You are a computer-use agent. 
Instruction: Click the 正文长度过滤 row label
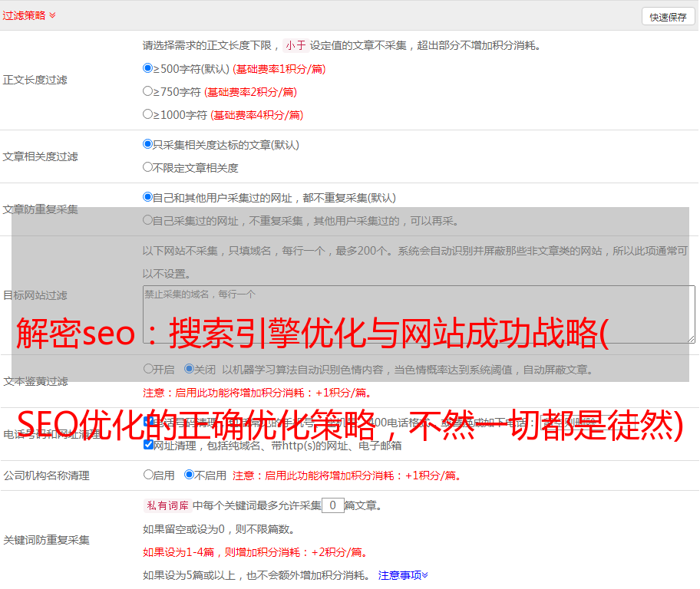[x=35, y=80]
